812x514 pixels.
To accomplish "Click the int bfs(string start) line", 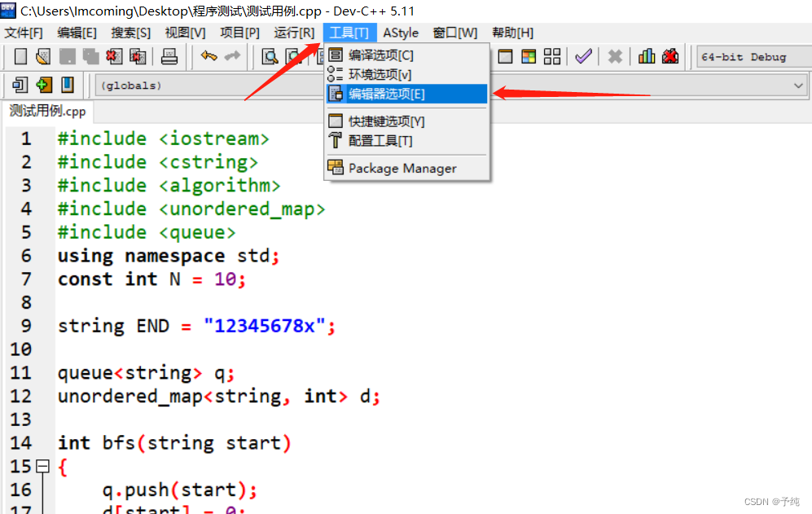I will 174,442.
